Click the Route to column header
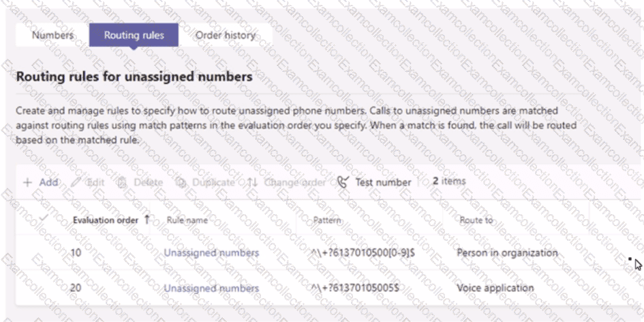 pyautogui.click(x=476, y=220)
